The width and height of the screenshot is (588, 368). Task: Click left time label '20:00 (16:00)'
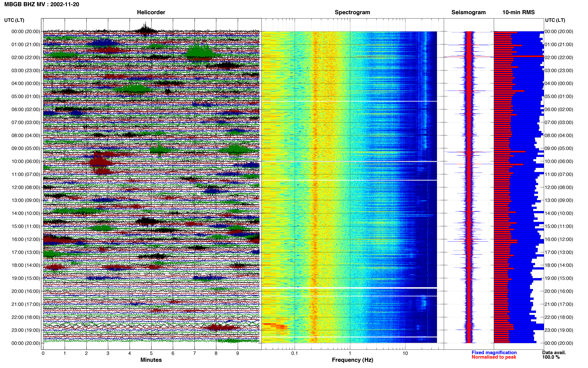click(x=26, y=291)
